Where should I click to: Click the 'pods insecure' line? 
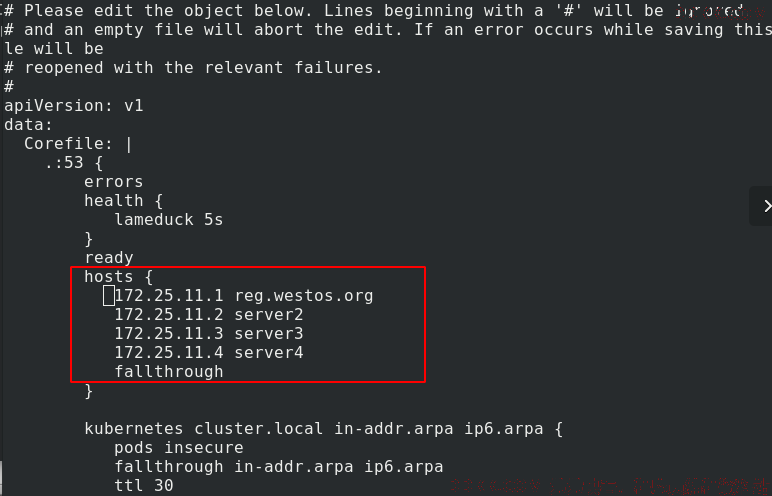click(x=179, y=448)
